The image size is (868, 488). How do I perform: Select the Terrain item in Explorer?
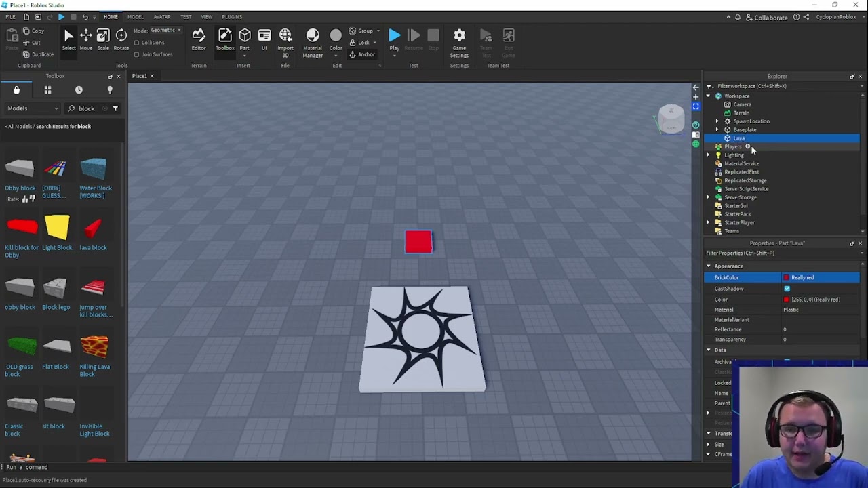point(741,113)
